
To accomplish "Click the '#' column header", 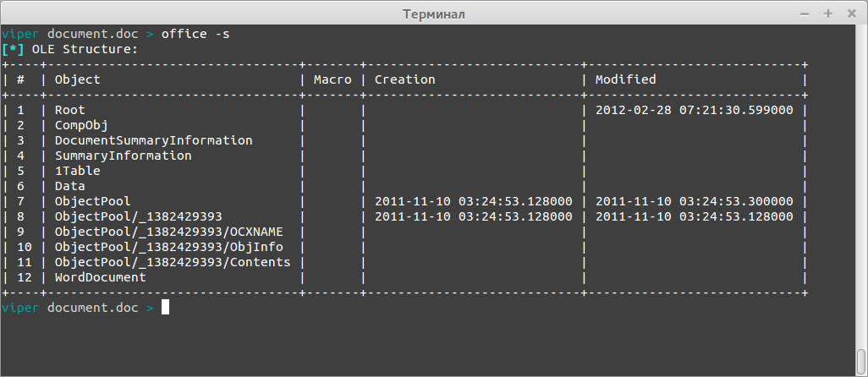I will click(x=21, y=79).
